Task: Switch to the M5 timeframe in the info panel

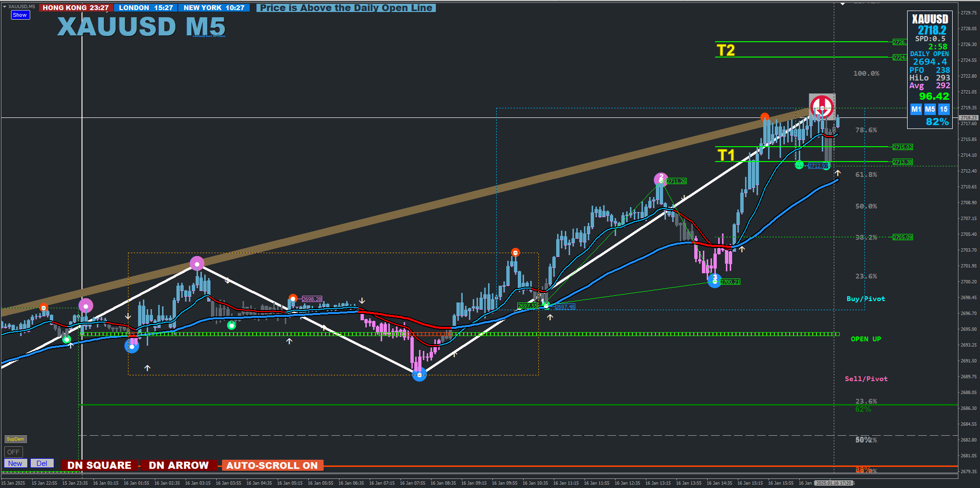Action: [x=930, y=109]
